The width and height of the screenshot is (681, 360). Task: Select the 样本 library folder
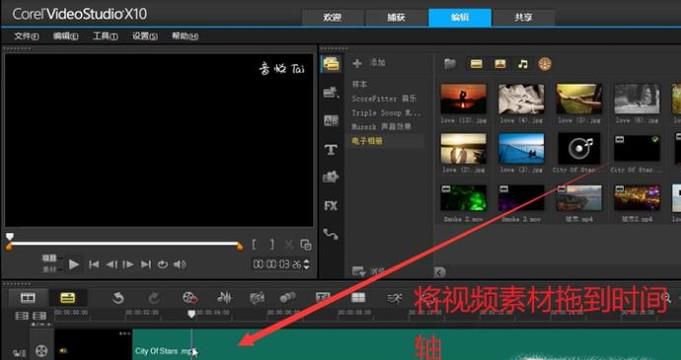click(360, 84)
